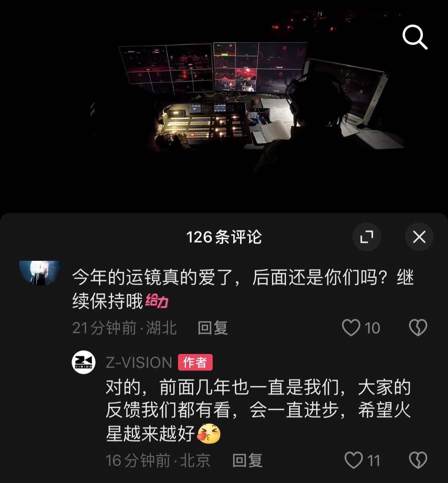The image size is (448, 483).
Task: Close the 126条评论 comments panel
Action: point(419,237)
